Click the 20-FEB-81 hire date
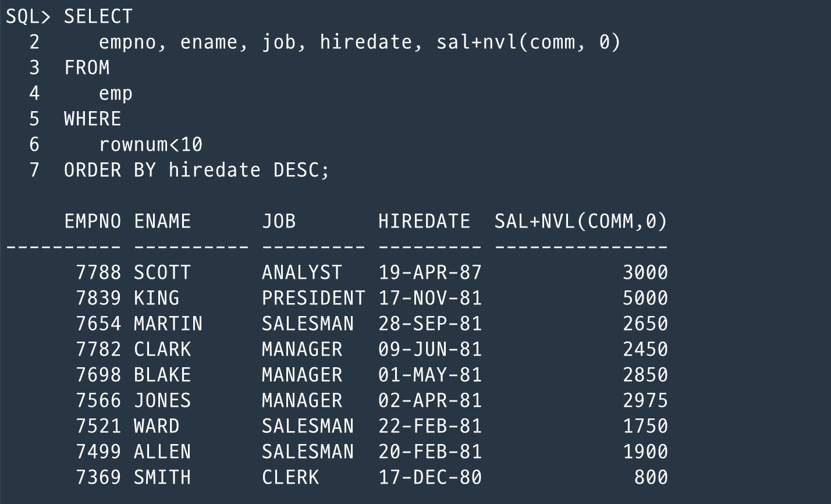This screenshot has height=504, width=831. [x=430, y=452]
